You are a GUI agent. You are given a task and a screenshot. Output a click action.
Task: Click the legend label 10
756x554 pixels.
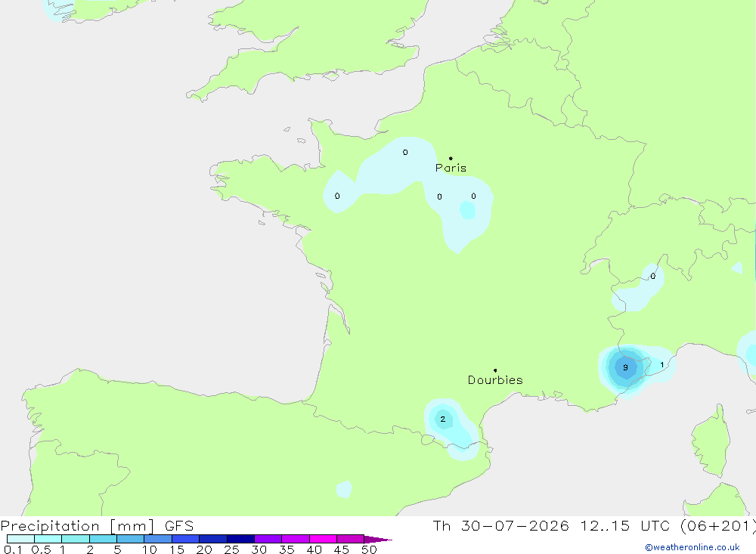(150, 549)
